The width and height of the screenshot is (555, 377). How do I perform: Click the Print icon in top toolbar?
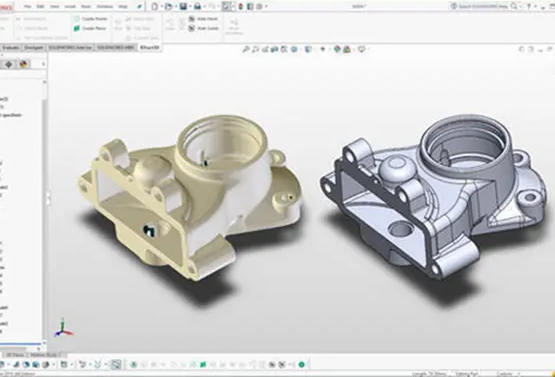(198, 6)
